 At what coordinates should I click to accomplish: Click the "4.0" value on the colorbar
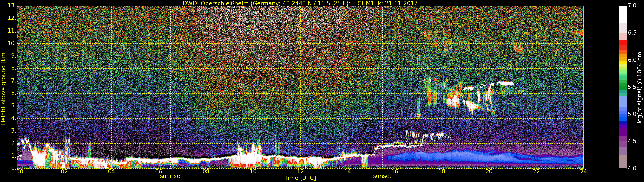[x=632, y=168]
